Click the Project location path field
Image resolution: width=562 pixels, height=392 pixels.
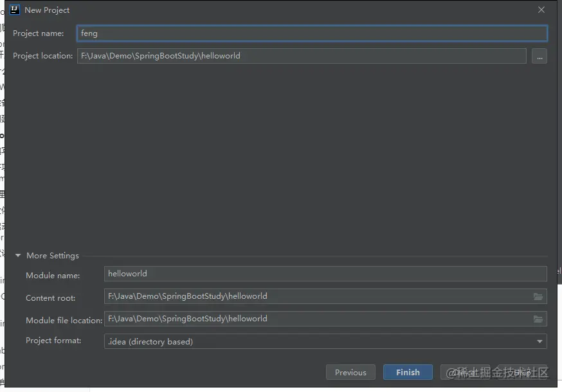(x=302, y=56)
